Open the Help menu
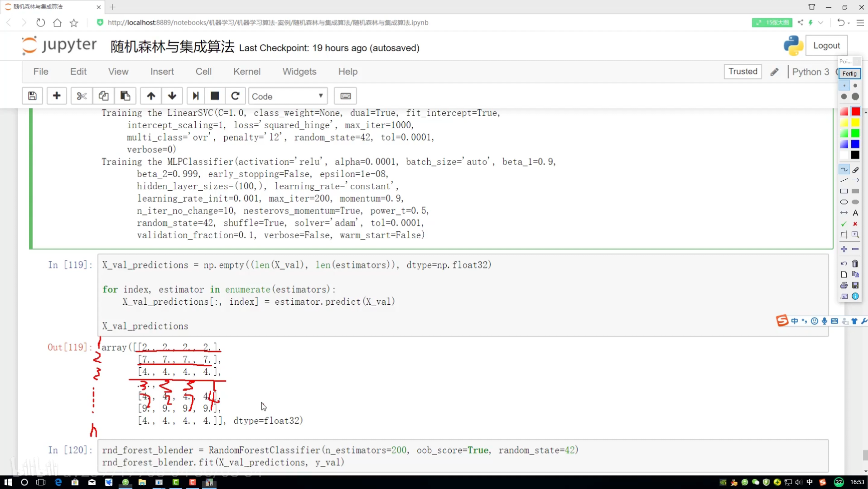 [x=348, y=72]
